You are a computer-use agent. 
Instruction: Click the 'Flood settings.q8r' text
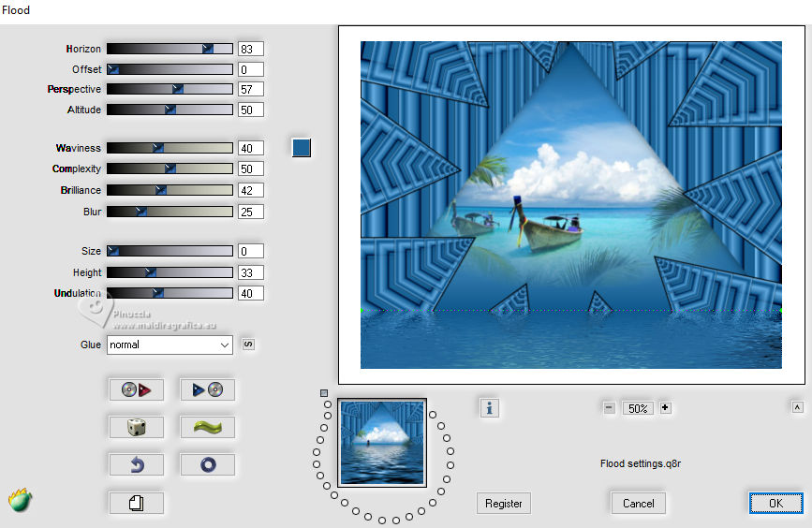(641, 463)
